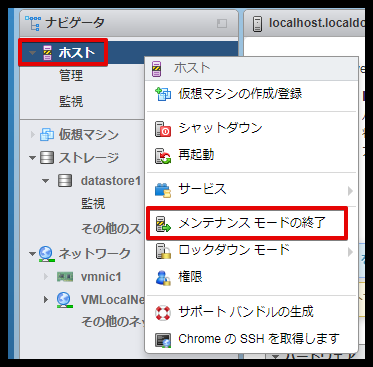This screenshot has width=373, height=367.
Task: Click the ナビゲータ panel title
Action: pyautogui.click(x=75, y=23)
